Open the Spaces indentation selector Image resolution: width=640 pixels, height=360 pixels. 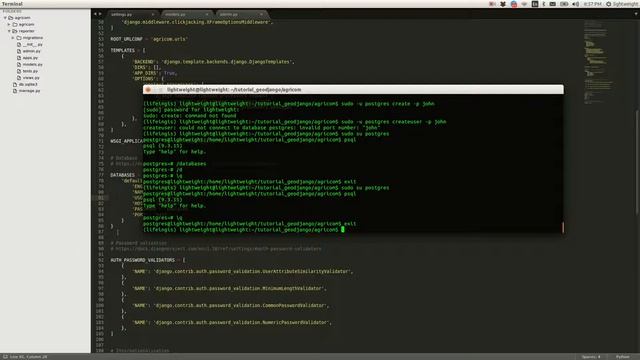tap(591, 357)
